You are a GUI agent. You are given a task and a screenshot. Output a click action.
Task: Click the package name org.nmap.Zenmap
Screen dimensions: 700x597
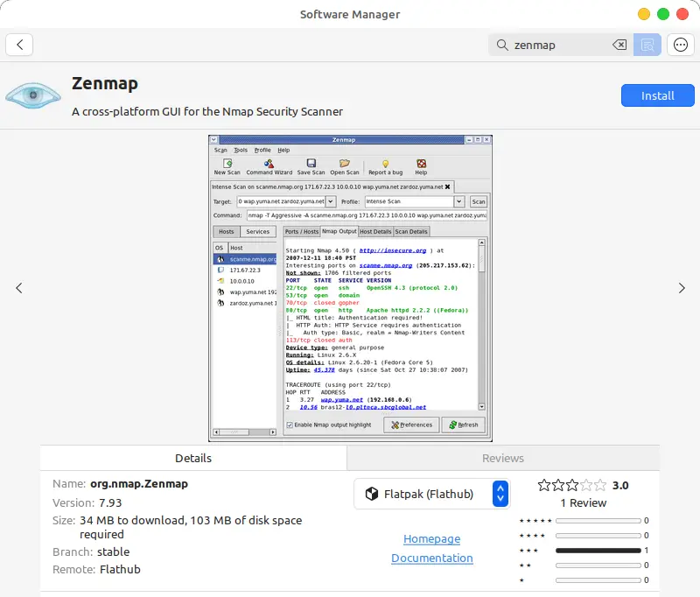[x=139, y=483]
